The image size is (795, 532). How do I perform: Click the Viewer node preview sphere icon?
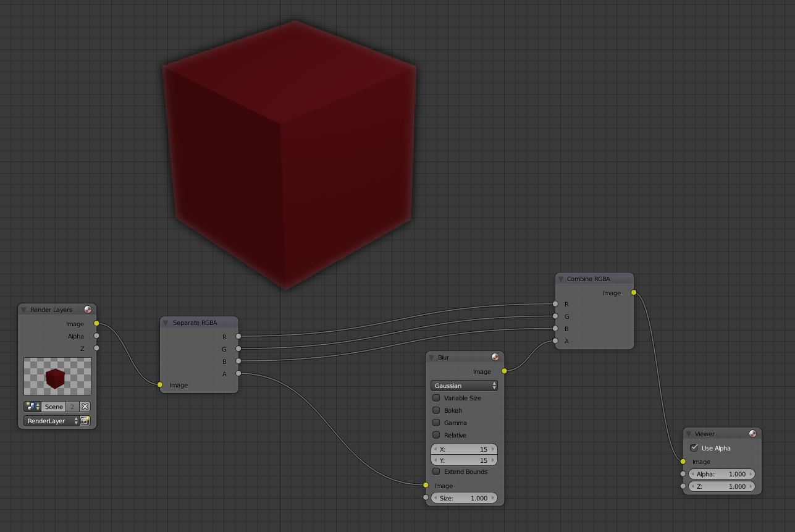click(752, 434)
